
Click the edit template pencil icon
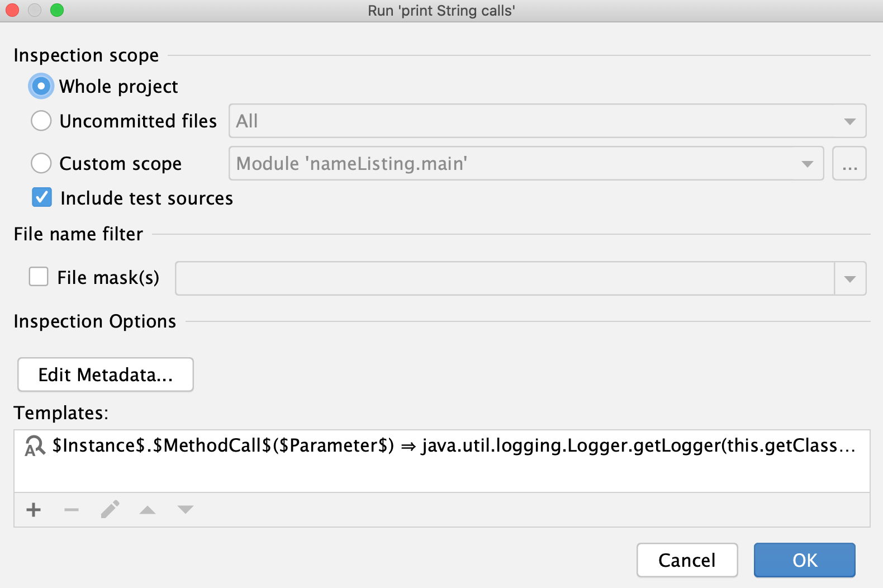click(110, 510)
